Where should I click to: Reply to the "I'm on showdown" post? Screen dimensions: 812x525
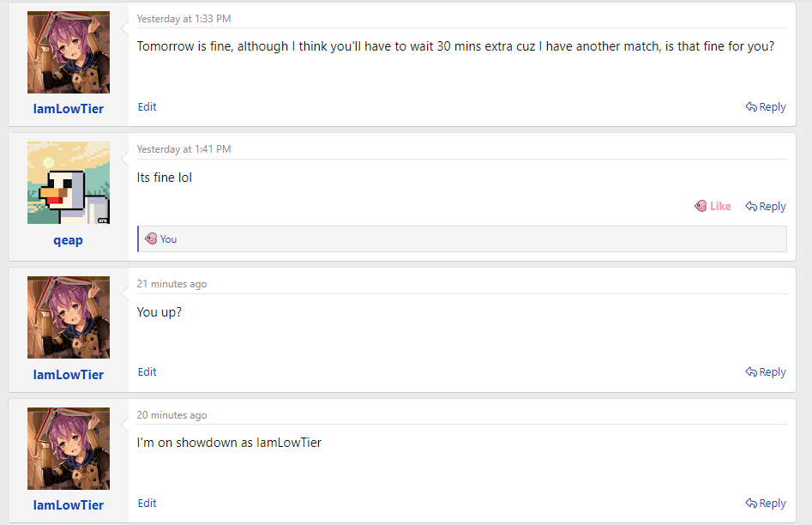766,504
